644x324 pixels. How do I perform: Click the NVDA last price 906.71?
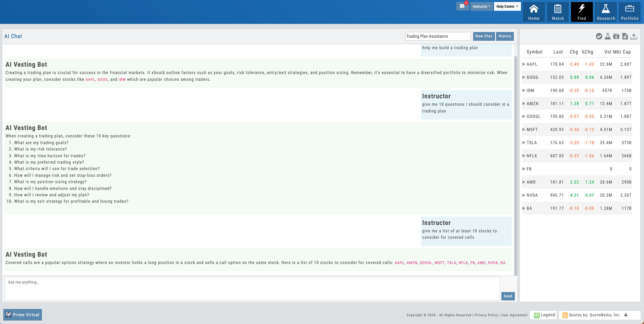[x=557, y=195]
